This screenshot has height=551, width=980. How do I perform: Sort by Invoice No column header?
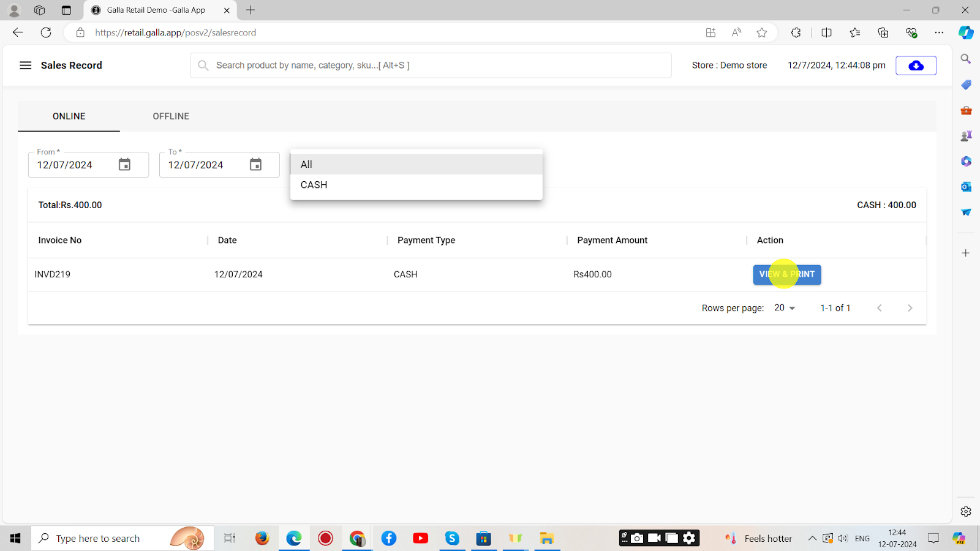pyautogui.click(x=60, y=240)
